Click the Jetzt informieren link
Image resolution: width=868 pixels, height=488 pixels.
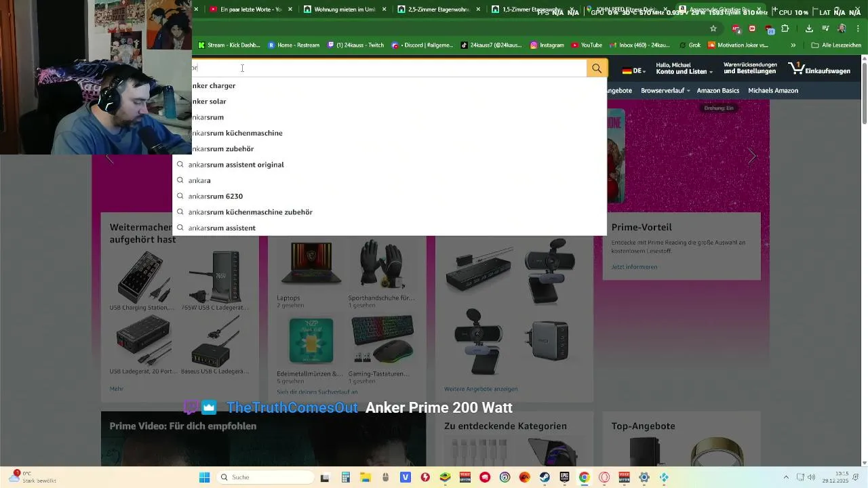point(634,267)
